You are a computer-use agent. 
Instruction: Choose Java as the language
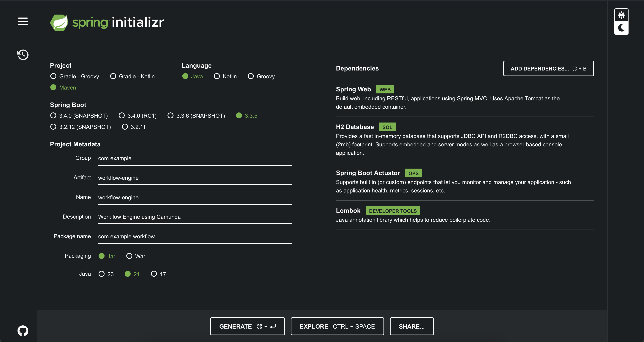coord(192,76)
